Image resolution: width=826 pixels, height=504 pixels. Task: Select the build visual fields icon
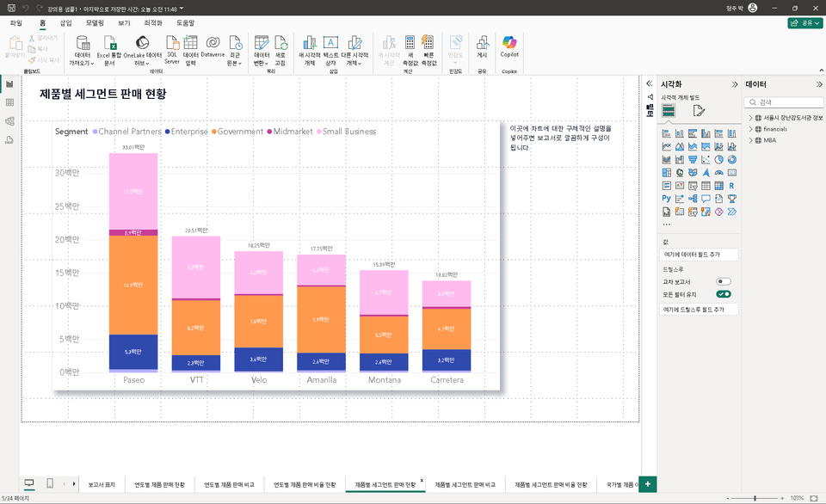(669, 111)
